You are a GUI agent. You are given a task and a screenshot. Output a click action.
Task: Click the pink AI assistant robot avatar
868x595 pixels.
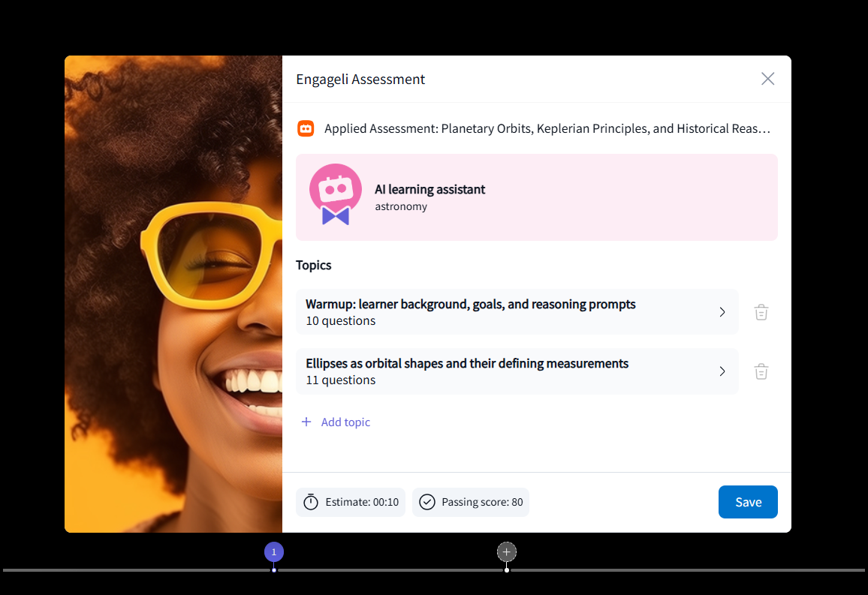[336, 194]
